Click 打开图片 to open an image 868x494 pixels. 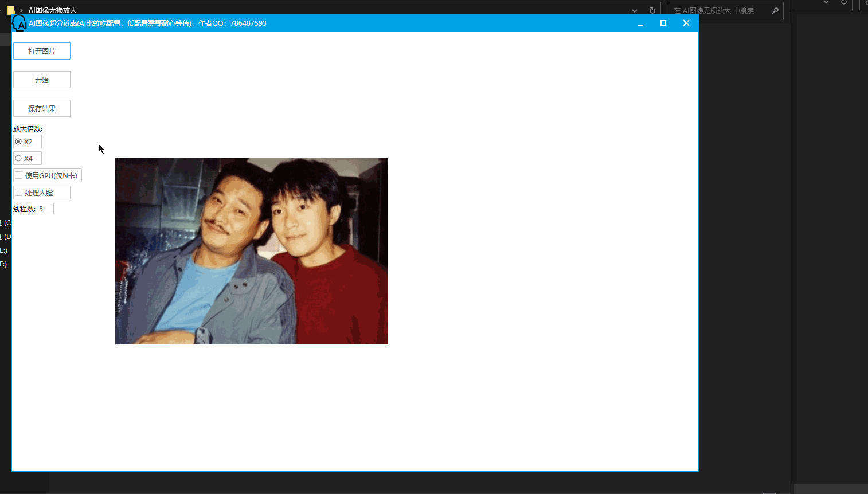point(41,51)
